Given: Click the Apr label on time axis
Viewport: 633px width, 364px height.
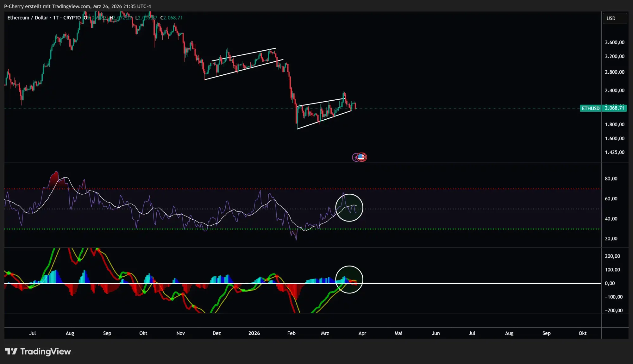Looking at the screenshot, I should point(362,333).
